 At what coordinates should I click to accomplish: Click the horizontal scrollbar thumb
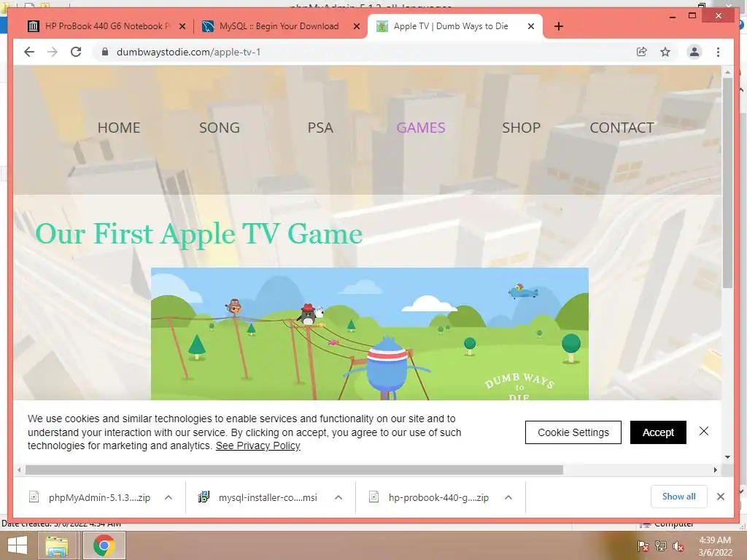click(x=294, y=470)
